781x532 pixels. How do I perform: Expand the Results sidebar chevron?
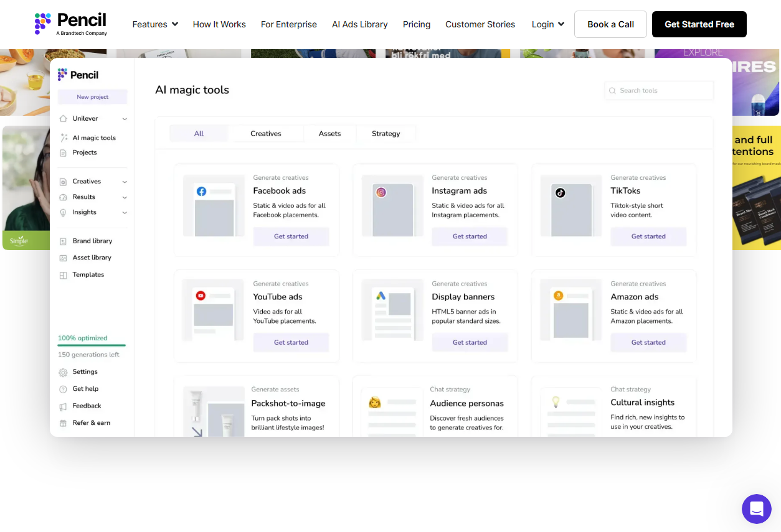coord(125,197)
